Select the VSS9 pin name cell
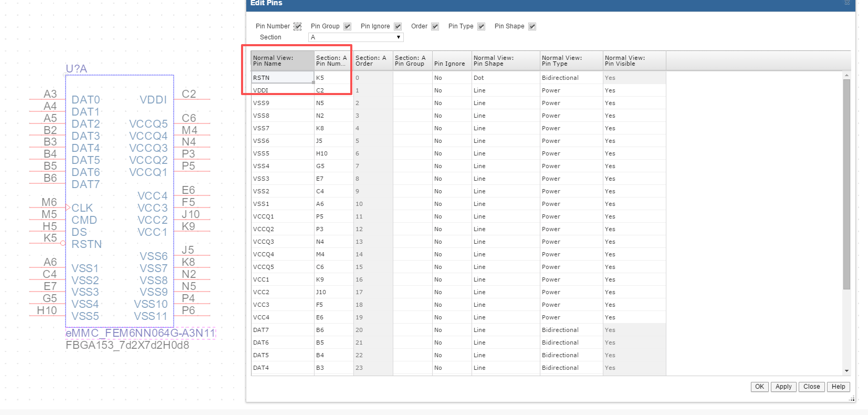The image size is (868, 415). click(x=283, y=103)
